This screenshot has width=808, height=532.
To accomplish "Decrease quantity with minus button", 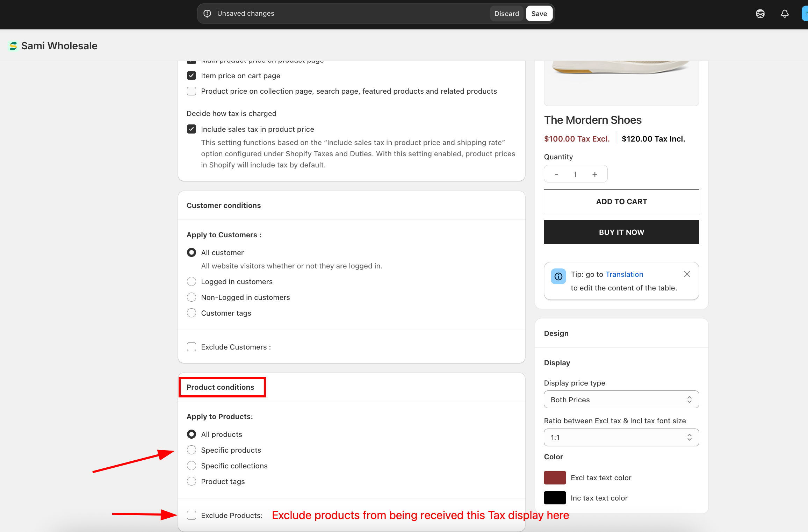I will click(556, 174).
